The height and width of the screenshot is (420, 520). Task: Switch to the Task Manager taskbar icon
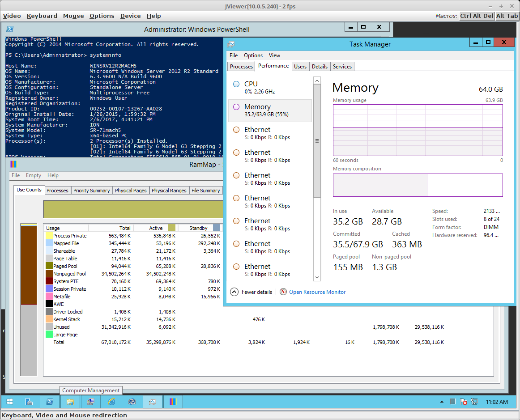(153, 402)
